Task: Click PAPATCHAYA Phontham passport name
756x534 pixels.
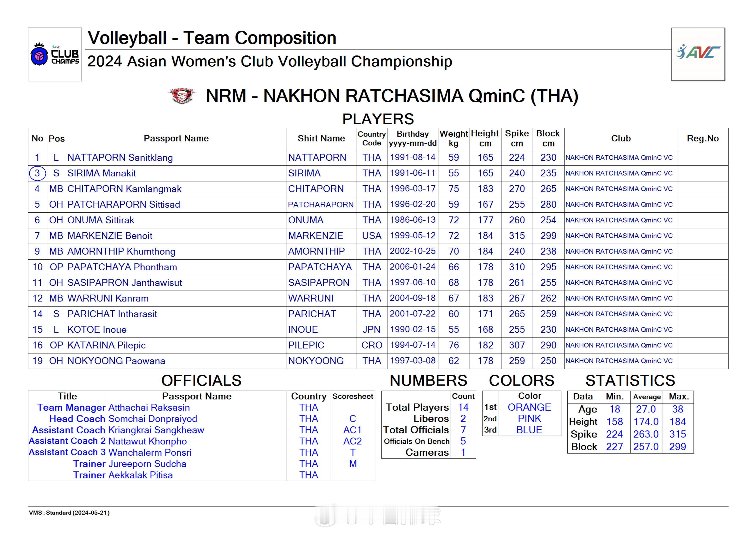Action: coord(122,267)
